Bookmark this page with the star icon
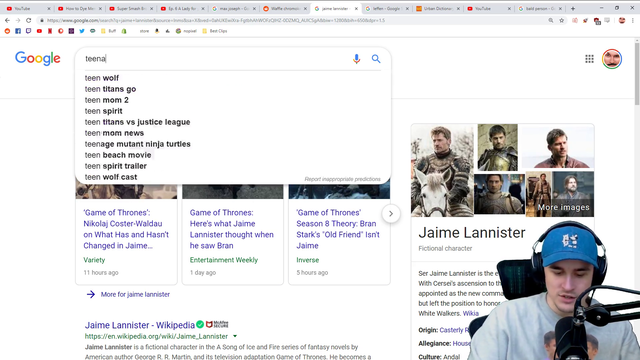Viewport: 640px width, 360px height. (562, 20)
